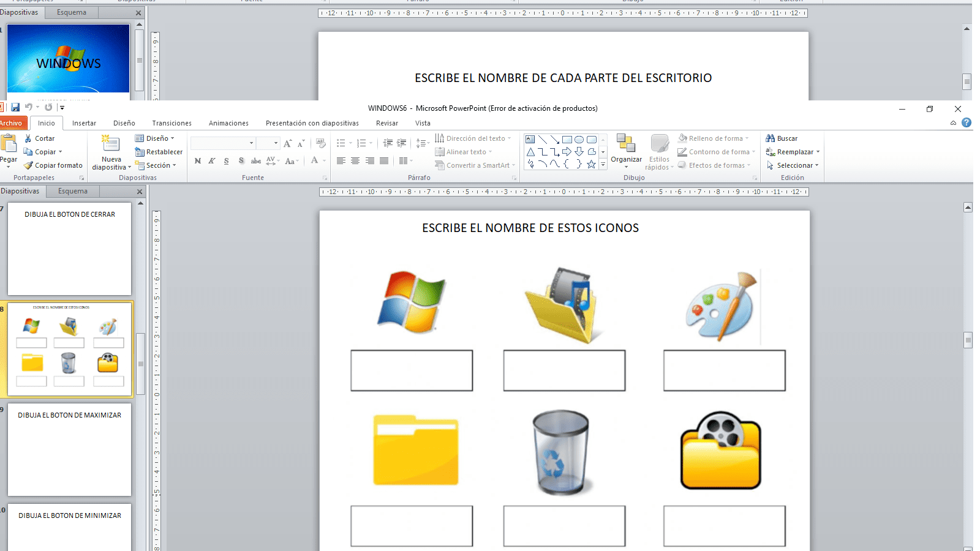The height and width of the screenshot is (551, 980).
Task: Open PowerPoint help question mark icon
Action: (967, 122)
